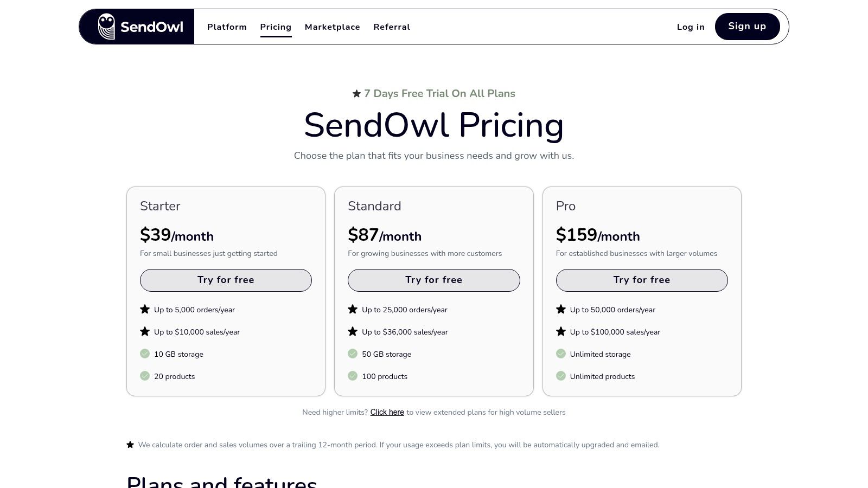This screenshot has width=868, height=488.
Task: Click the star beside 'Up to 25,000 orders/year'
Action: pyautogui.click(x=353, y=309)
